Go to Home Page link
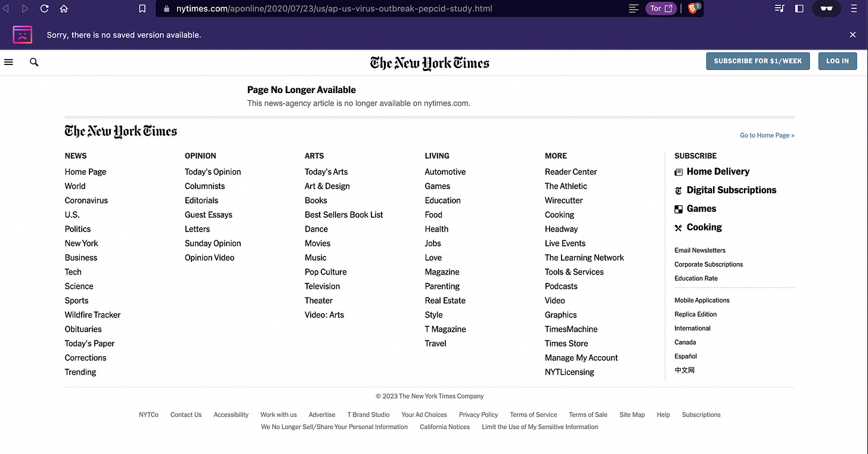Screen dimensions: 868x454 [x=767, y=135]
